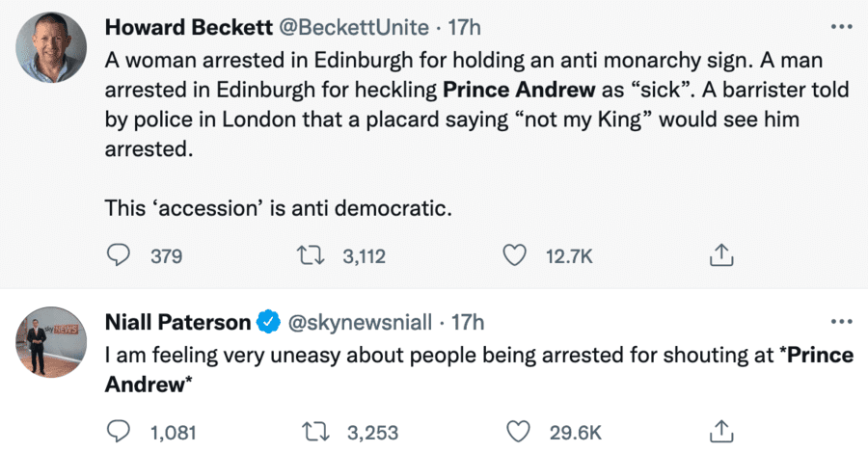
Task: Reply to Howard Beckett's tweet
Action: (118, 255)
